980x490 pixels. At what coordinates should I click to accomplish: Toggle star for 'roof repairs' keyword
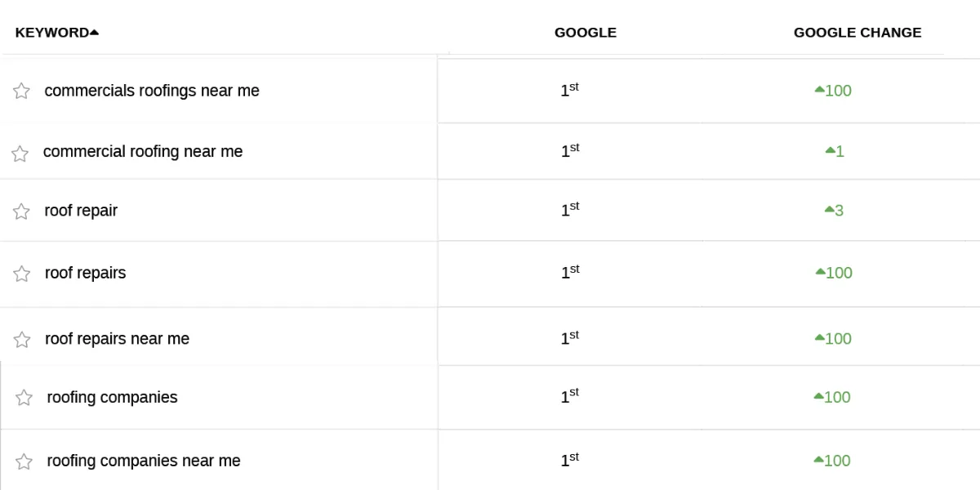[x=21, y=274]
